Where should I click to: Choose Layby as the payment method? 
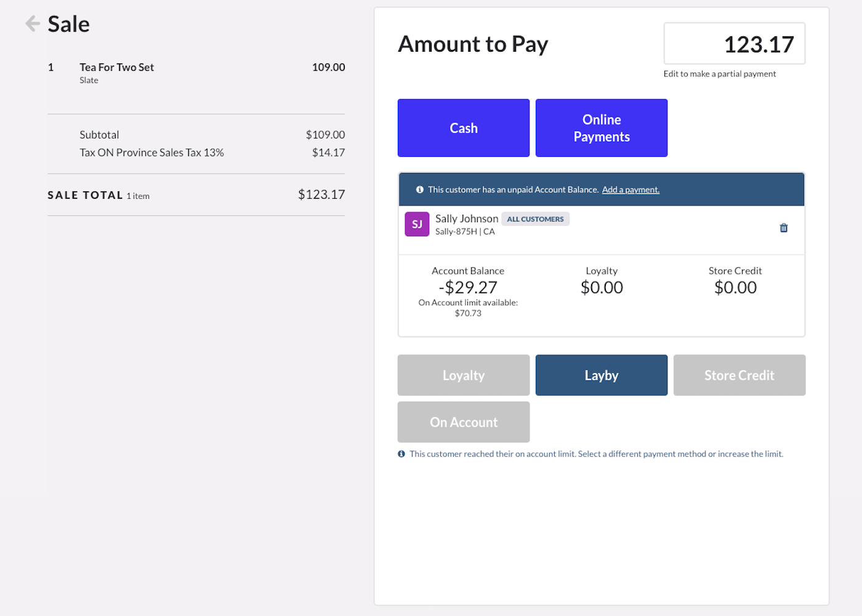[601, 375]
